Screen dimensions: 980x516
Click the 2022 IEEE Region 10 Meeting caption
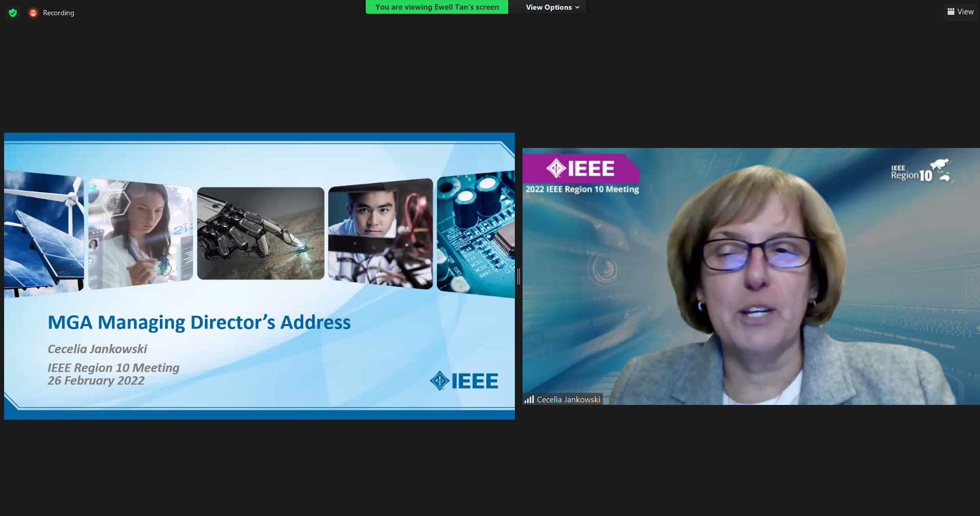(x=582, y=189)
